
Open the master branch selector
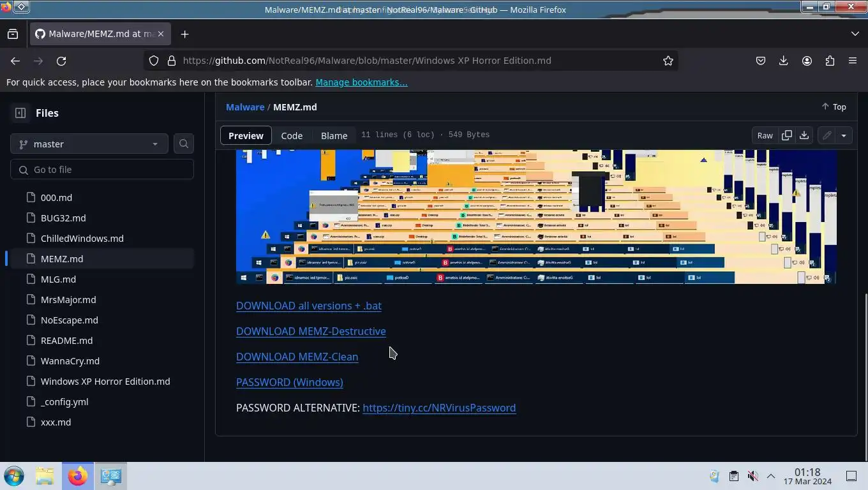point(89,144)
